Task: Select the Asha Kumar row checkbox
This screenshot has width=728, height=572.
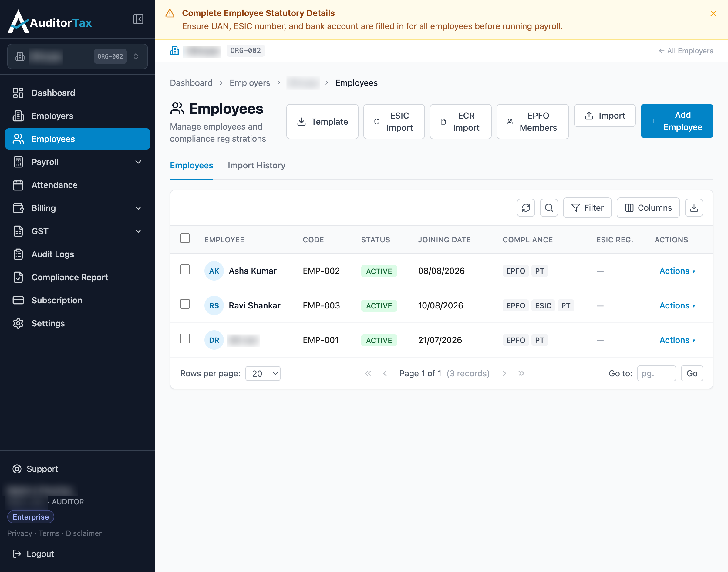Action: pyautogui.click(x=185, y=269)
